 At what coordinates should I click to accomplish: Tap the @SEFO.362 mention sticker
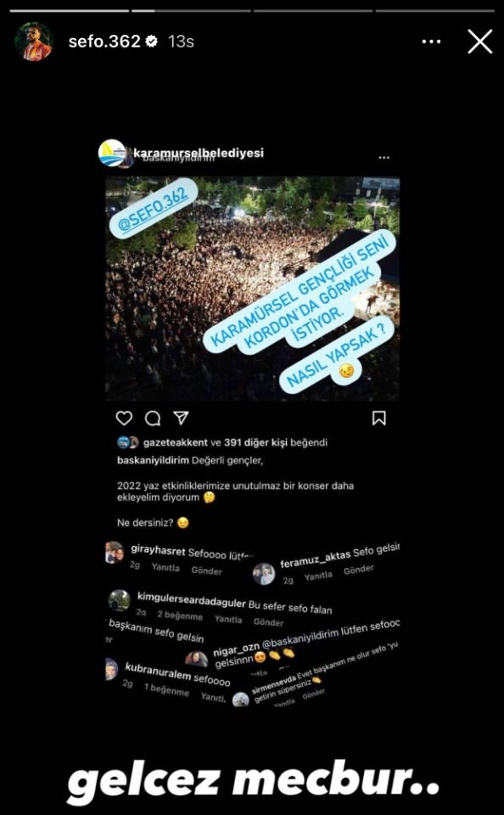point(155,209)
